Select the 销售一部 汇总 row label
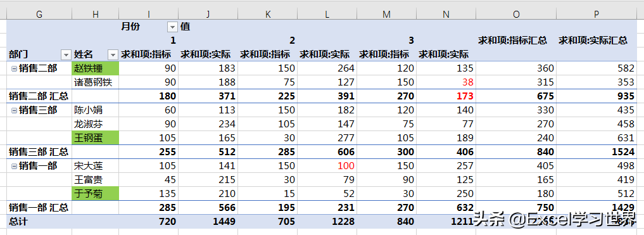The width and height of the screenshot is (644, 235). (39, 208)
